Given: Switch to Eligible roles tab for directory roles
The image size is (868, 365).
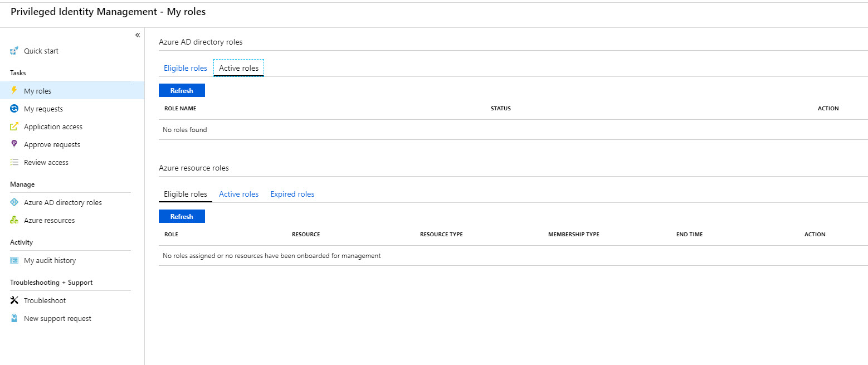Looking at the screenshot, I should [185, 68].
